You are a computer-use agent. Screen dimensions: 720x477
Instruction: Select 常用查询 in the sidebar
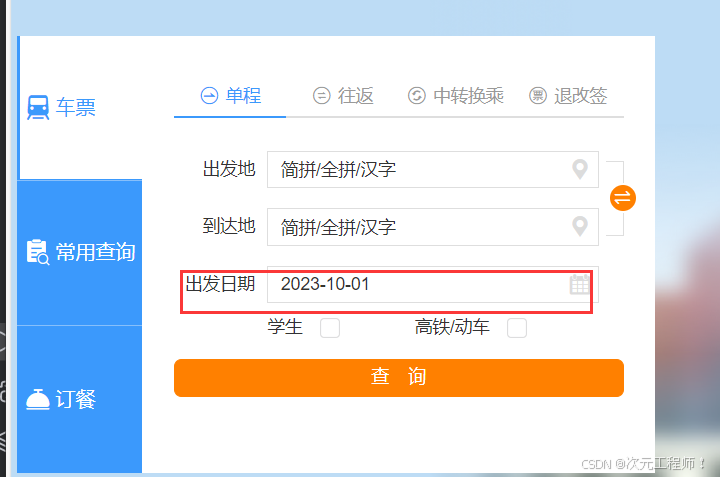80,253
